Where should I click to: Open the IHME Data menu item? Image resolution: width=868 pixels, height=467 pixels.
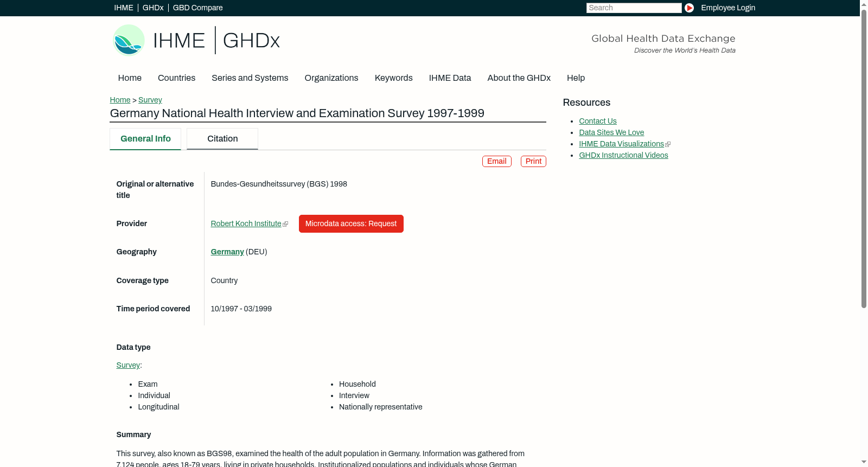pyautogui.click(x=450, y=78)
